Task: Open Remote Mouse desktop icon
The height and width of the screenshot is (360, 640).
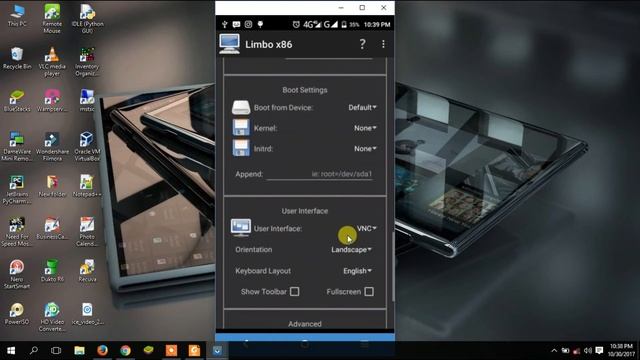Action: (x=52, y=18)
